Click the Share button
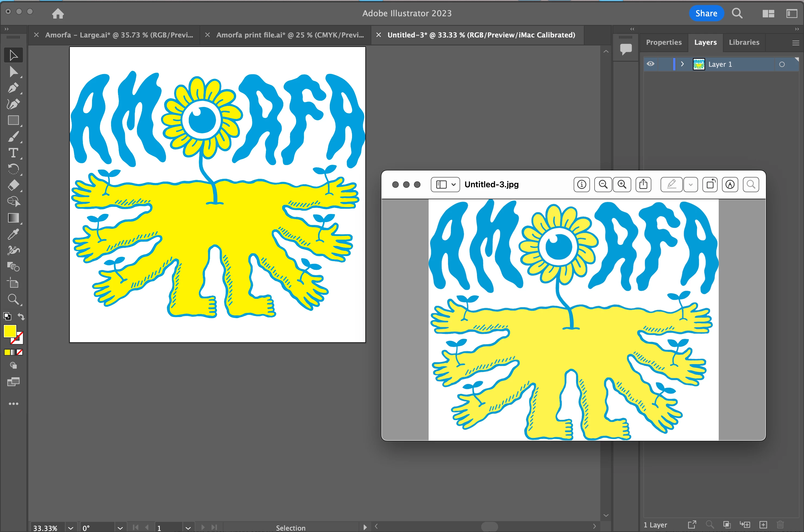Screen dimensions: 804x532 [x=706, y=14]
